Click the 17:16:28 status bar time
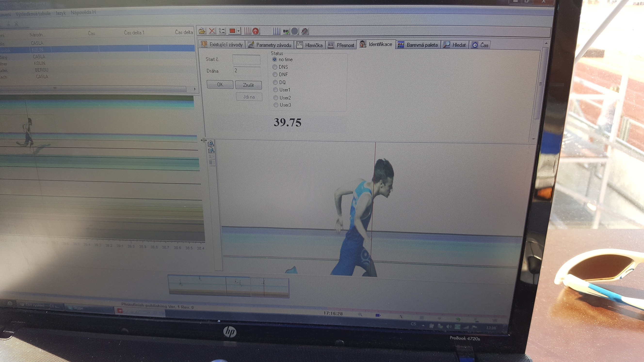 click(x=333, y=313)
